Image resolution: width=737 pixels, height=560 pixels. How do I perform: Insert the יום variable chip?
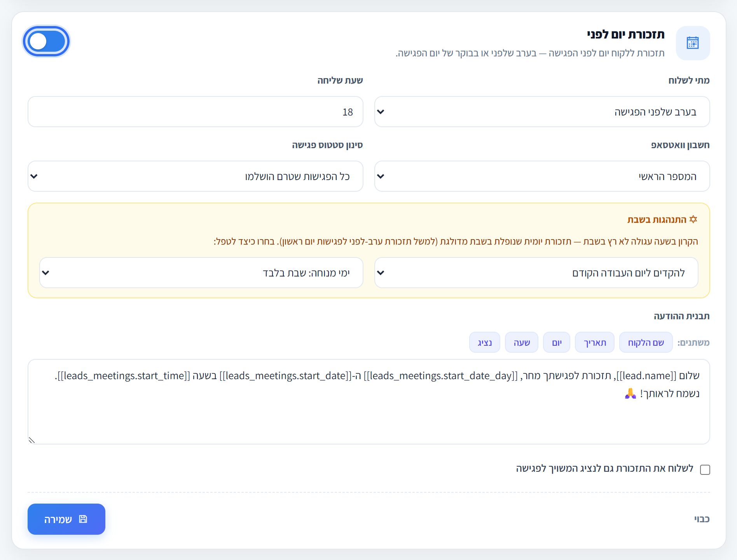[x=557, y=342]
